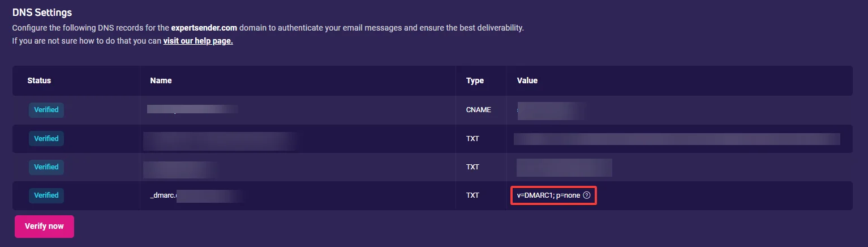This screenshot has height=247, width=868.
Task: Click the Value column header
Action: coord(527,80)
